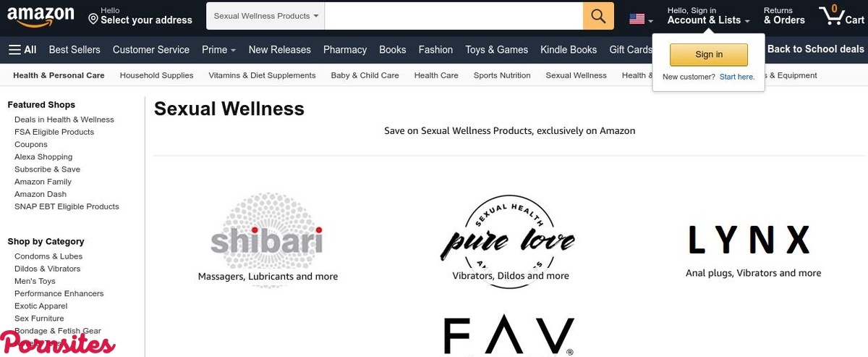Open the LYNX brand logo
Viewport: 868px width, 357px height.
pyautogui.click(x=749, y=240)
